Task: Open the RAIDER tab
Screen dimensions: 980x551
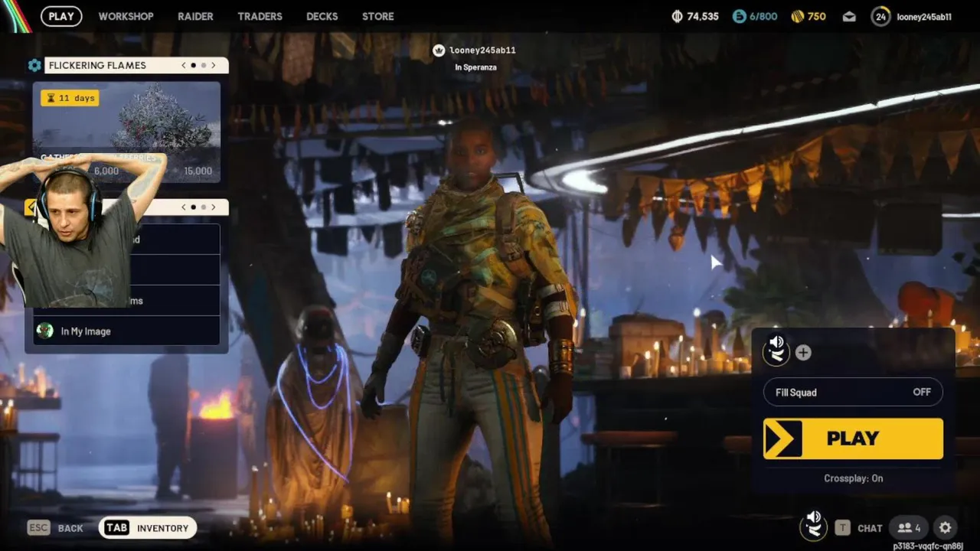Action: click(x=195, y=16)
